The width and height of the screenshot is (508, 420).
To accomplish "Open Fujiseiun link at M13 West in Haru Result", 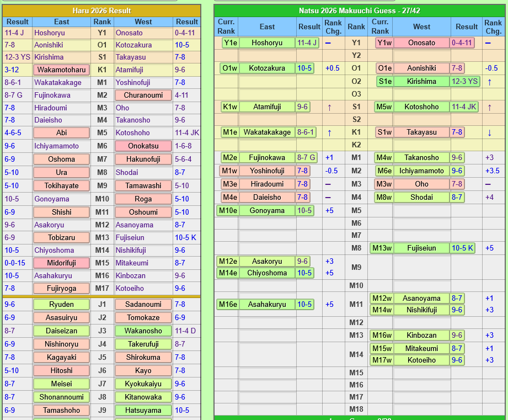I will click(130, 237).
